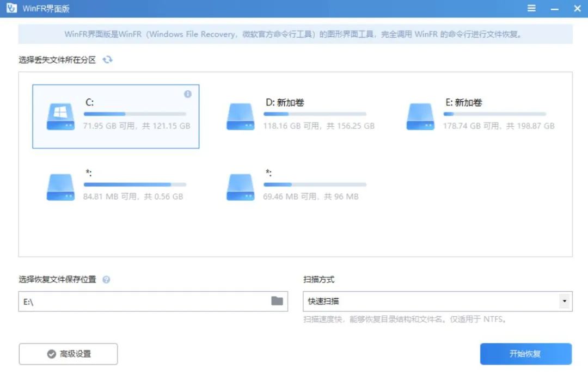Click the E:\ save path field

pos(153,301)
